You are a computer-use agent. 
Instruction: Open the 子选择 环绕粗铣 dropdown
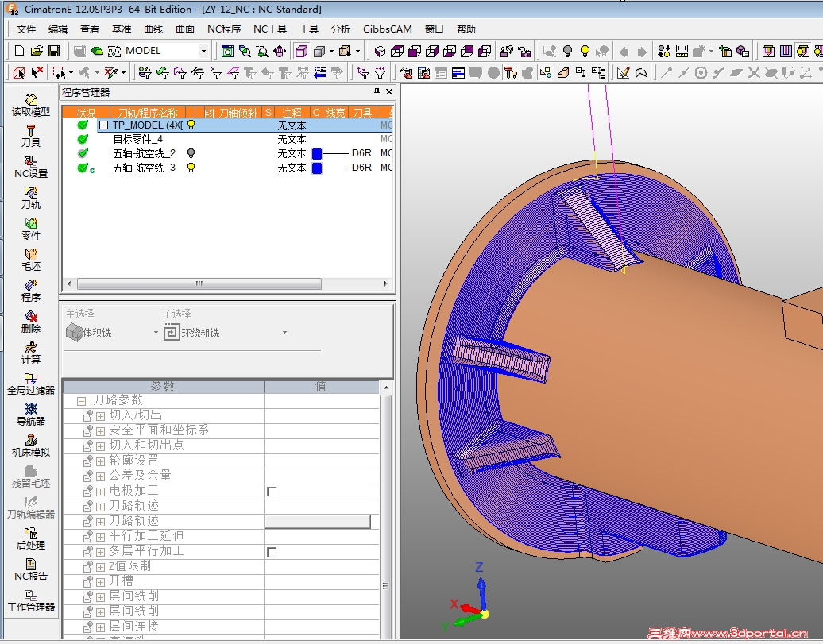tap(284, 332)
